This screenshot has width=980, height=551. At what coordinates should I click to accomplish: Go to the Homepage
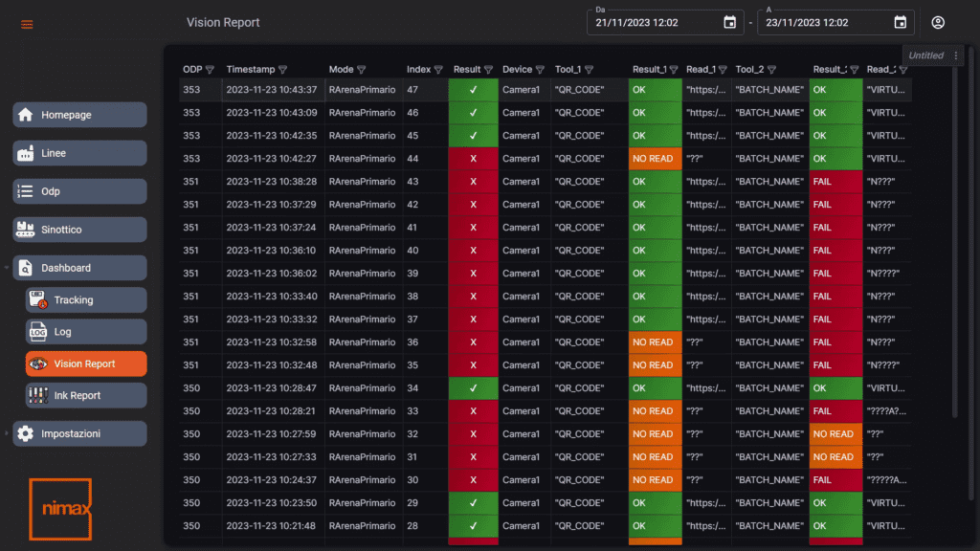80,115
